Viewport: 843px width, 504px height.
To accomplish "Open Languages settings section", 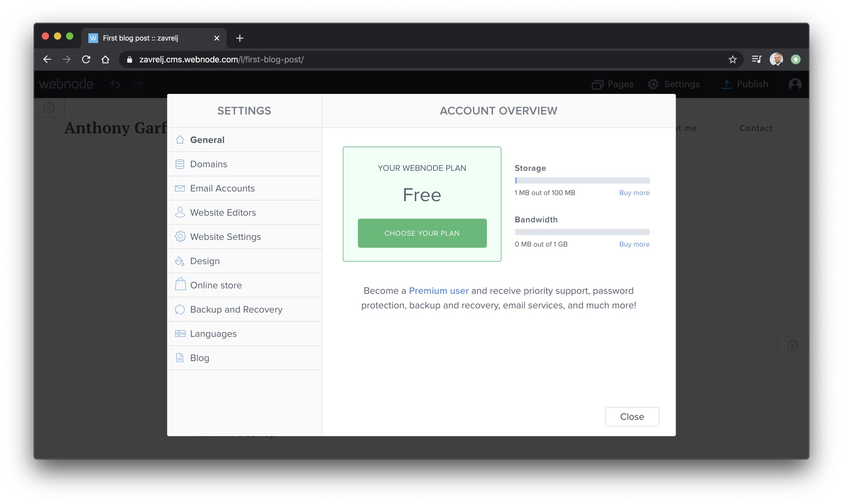I will tap(244, 334).
